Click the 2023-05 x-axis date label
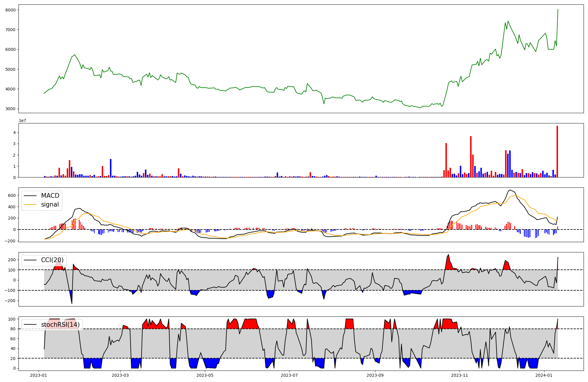 coord(205,375)
